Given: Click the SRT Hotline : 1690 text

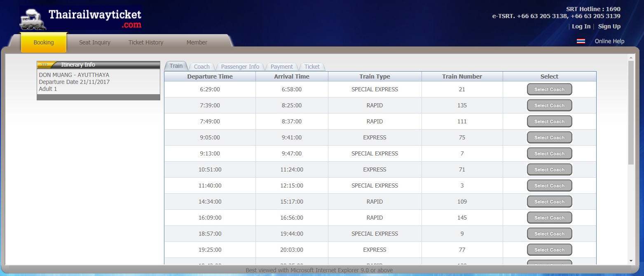Looking at the screenshot, I should 593,9.
